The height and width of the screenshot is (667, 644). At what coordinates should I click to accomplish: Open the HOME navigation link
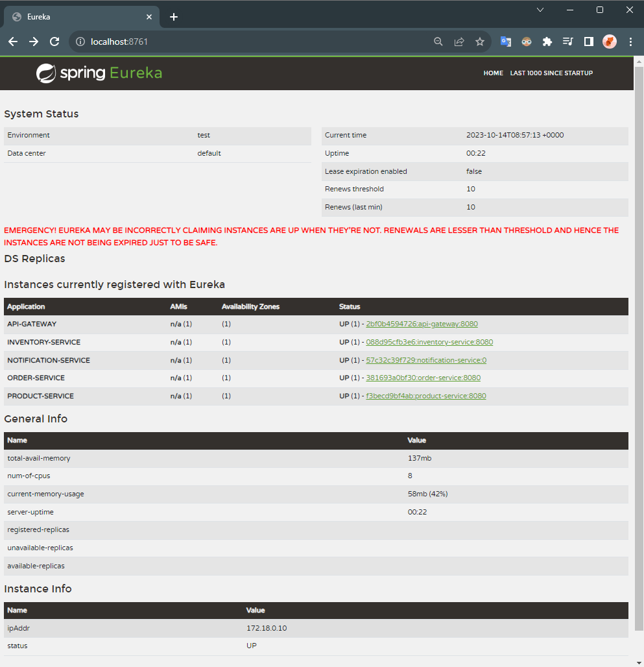coord(493,73)
